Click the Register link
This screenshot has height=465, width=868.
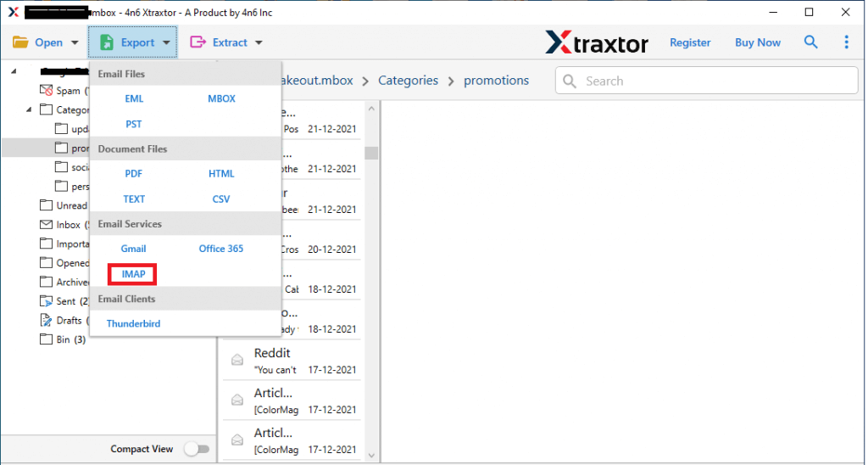pos(690,42)
